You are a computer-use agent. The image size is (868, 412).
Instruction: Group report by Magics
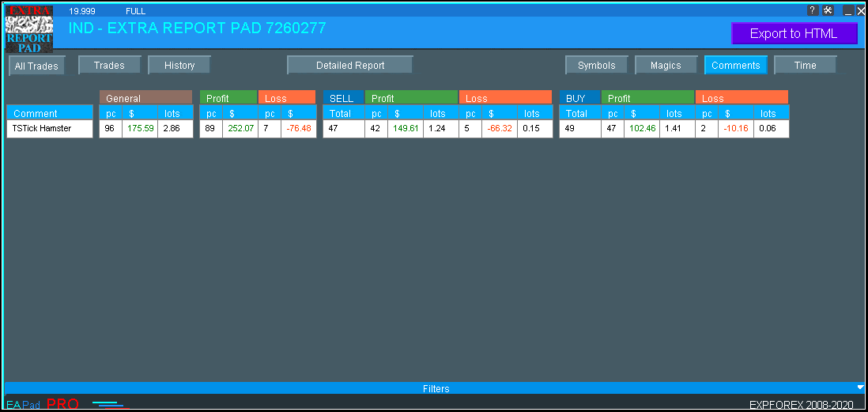[666, 66]
